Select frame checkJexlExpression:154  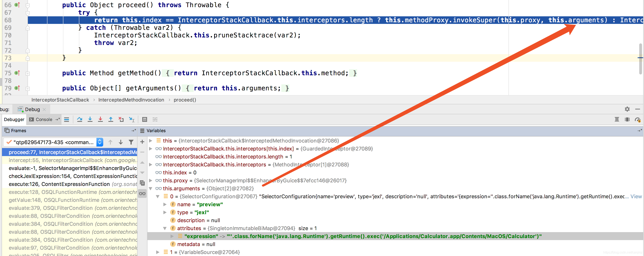(70, 176)
